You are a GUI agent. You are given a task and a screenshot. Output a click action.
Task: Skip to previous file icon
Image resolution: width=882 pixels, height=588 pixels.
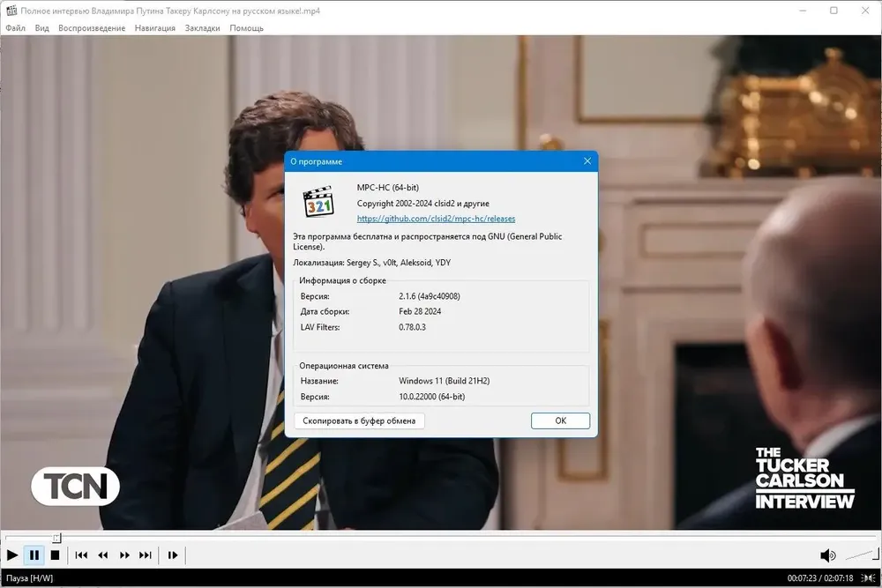81,555
